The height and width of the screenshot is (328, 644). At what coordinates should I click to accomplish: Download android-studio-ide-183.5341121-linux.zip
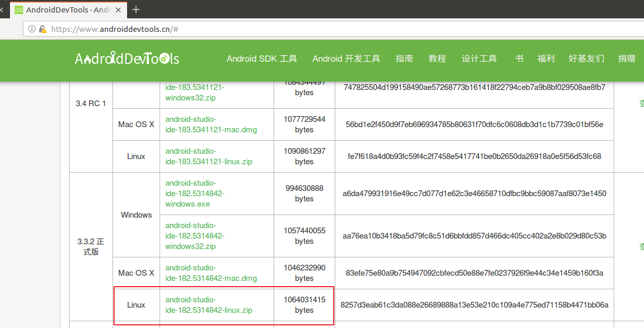pyautogui.click(x=209, y=156)
